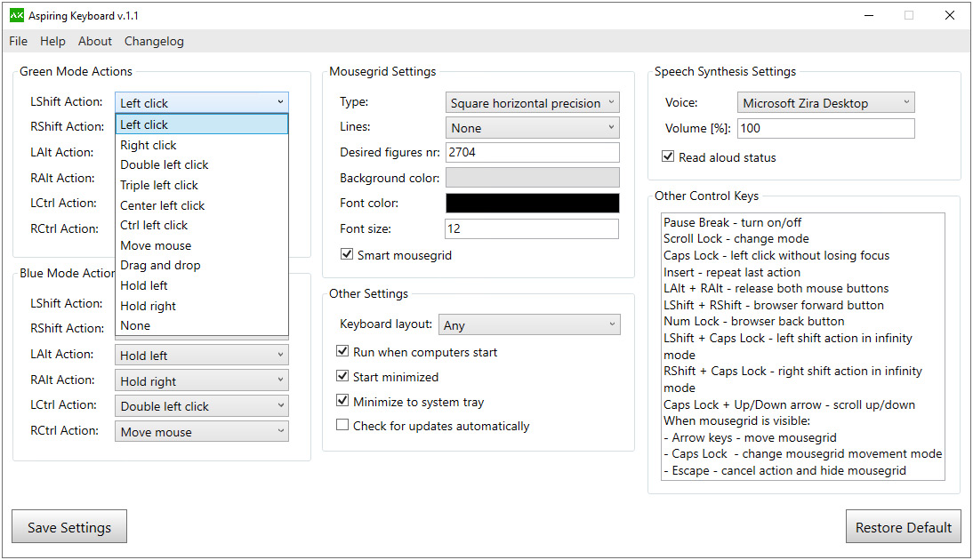Open Blue Mode RAlt Action dropdown (Hold right)
The height and width of the screenshot is (560, 973).
(x=202, y=380)
